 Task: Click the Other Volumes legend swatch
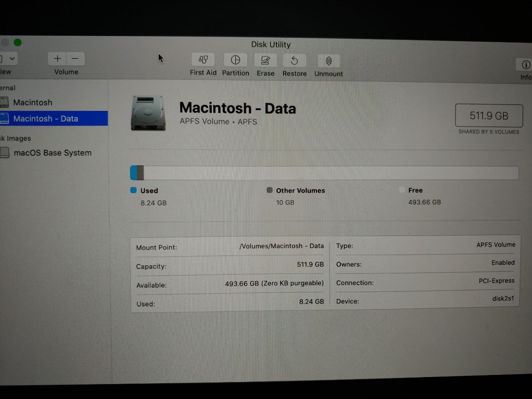pos(269,190)
